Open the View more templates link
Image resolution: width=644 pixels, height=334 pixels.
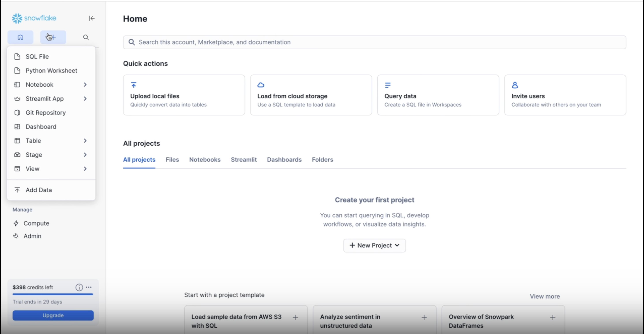pyautogui.click(x=545, y=296)
